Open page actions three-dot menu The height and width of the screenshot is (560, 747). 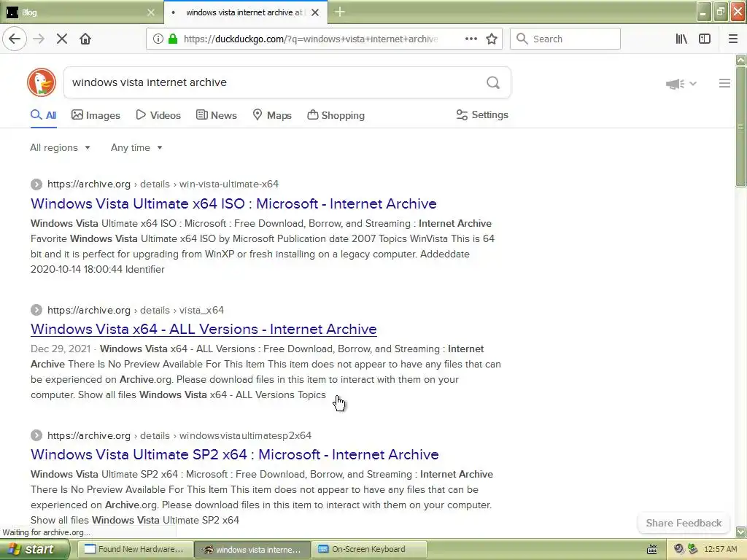pos(471,39)
